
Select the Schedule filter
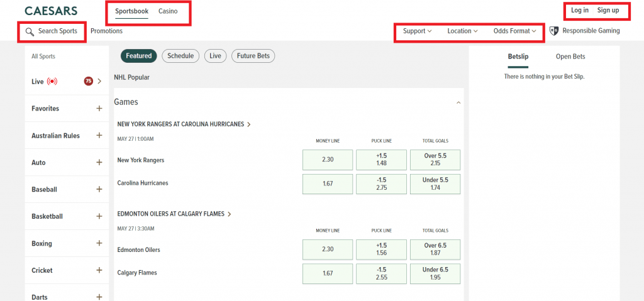(x=180, y=56)
